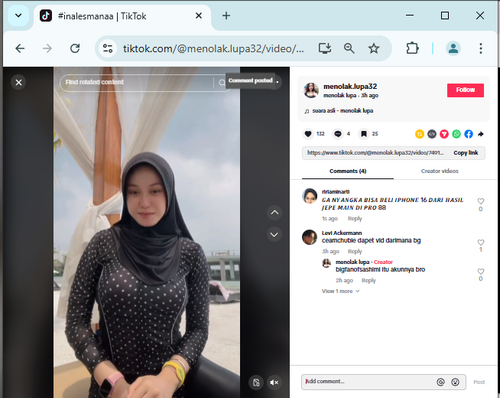Screen dimensions: 500x398
Task: Follow menolak.lupa32
Action: point(465,90)
